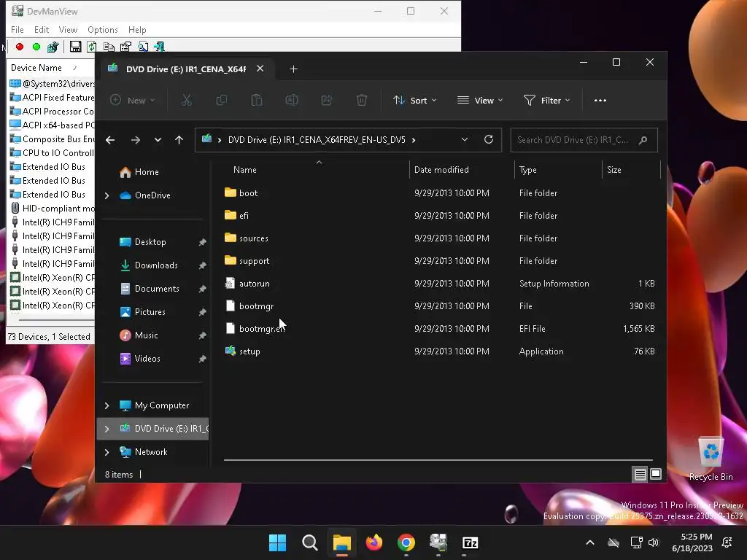Viewport: 747px width, 560px height.
Task: Click the Share icon in Explorer toolbar
Action: click(x=327, y=101)
